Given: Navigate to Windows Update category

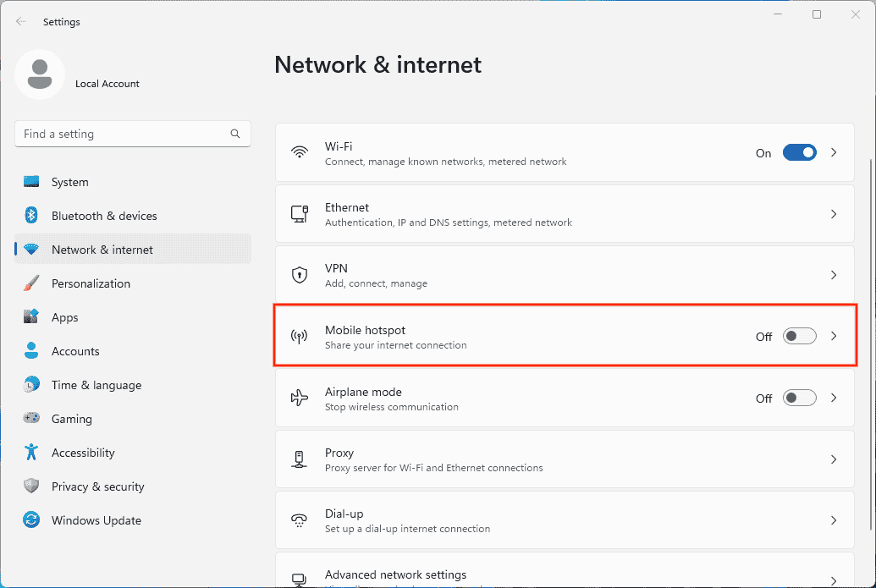Looking at the screenshot, I should [132, 520].
